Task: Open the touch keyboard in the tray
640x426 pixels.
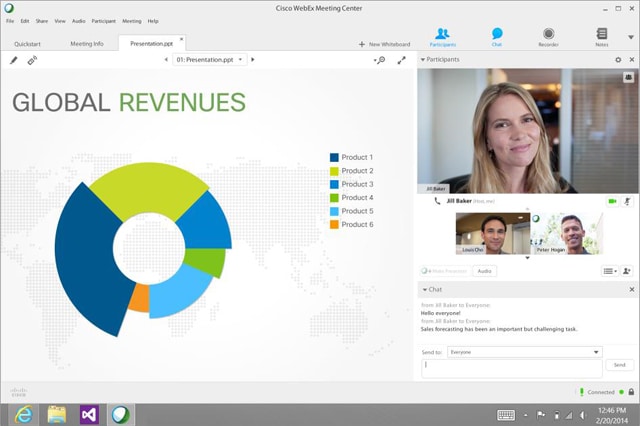Action: point(506,415)
